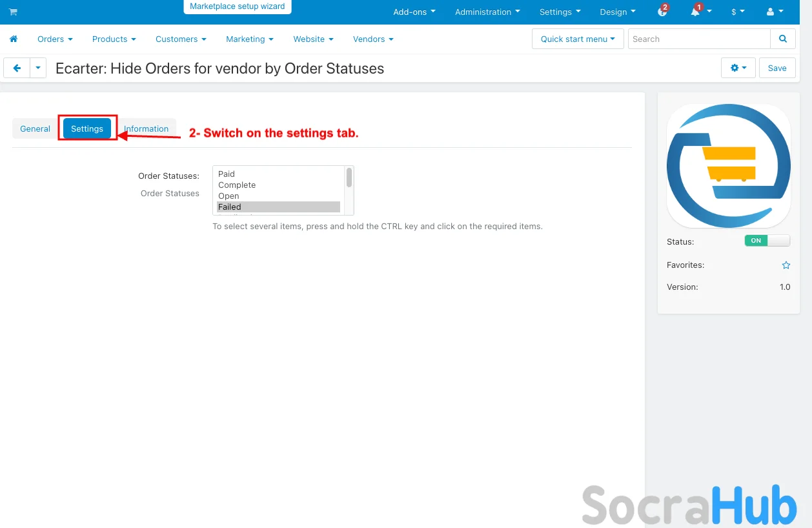Mark add-on as favorite with star

(x=786, y=265)
